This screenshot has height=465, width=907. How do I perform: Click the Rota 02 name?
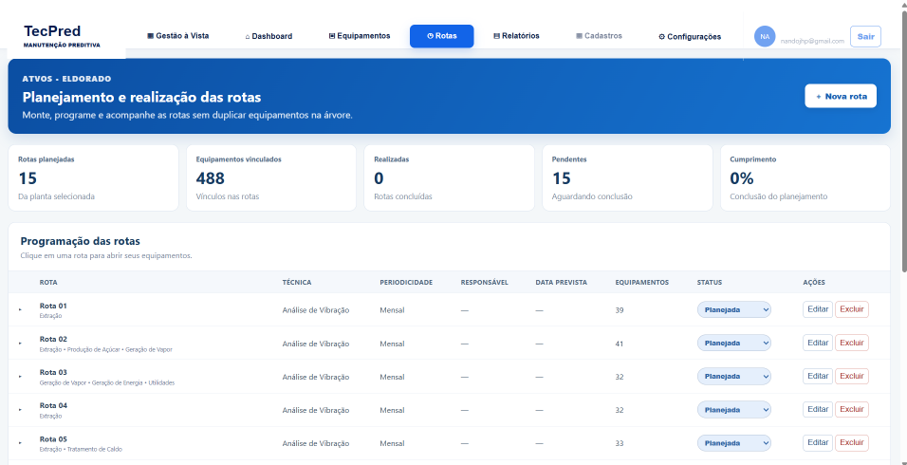(53, 339)
